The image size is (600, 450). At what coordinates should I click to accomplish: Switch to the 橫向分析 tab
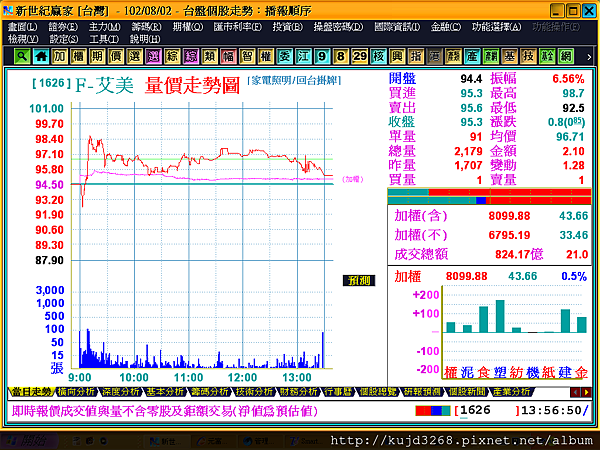(x=76, y=392)
